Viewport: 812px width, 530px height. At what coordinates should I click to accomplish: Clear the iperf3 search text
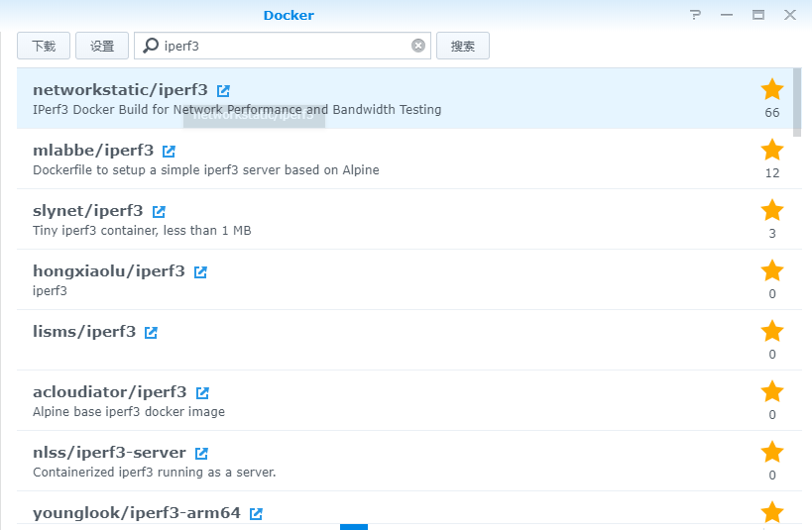tap(418, 46)
